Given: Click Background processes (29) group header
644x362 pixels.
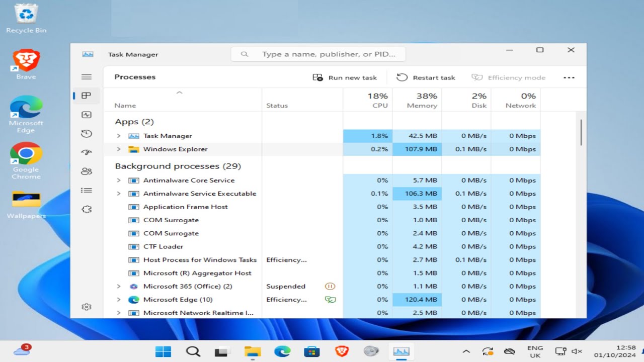Looking at the screenshot, I should 178,166.
